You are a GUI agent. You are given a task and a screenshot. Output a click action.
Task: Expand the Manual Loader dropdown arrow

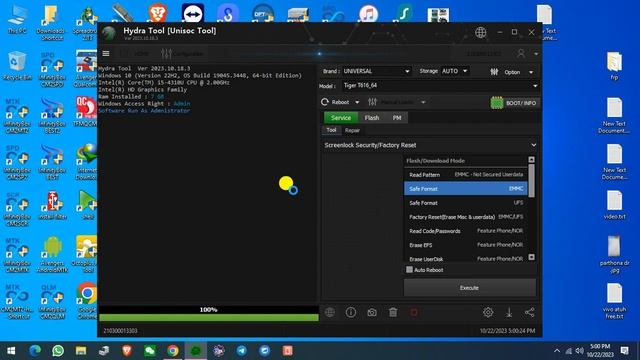423,102
